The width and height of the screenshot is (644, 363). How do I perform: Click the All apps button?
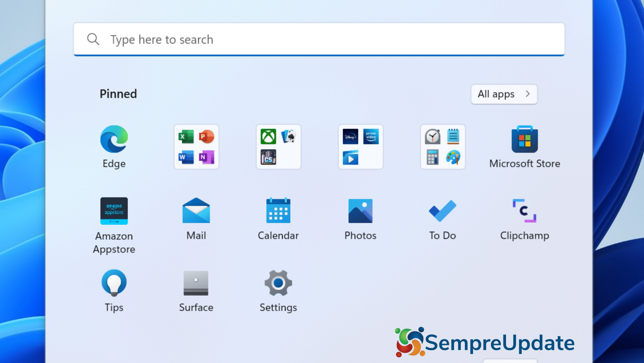[x=504, y=94]
